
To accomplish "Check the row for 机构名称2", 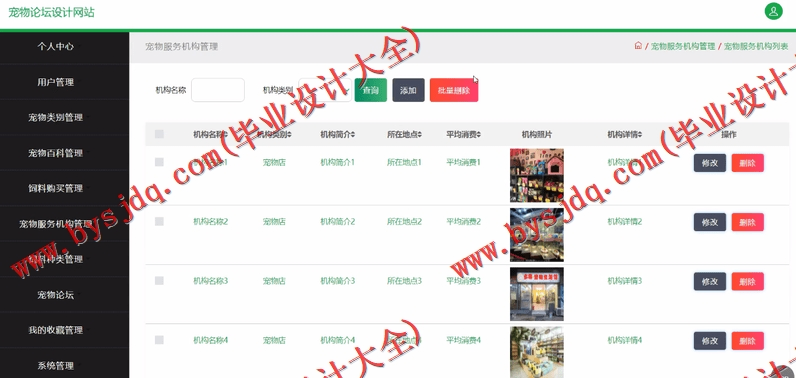I will pos(159,221).
